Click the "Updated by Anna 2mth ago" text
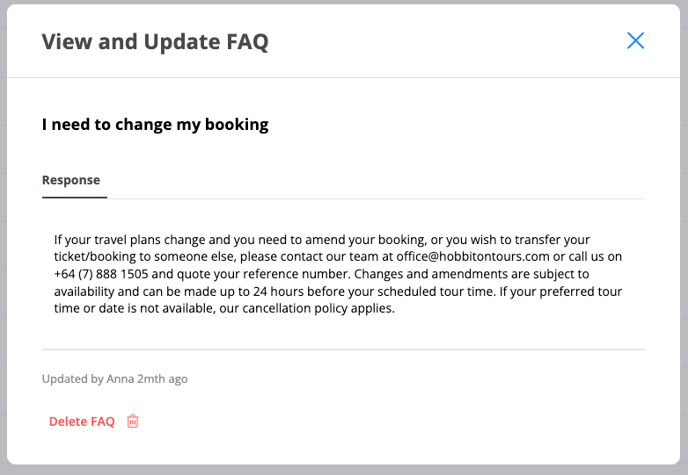 click(115, 379)
